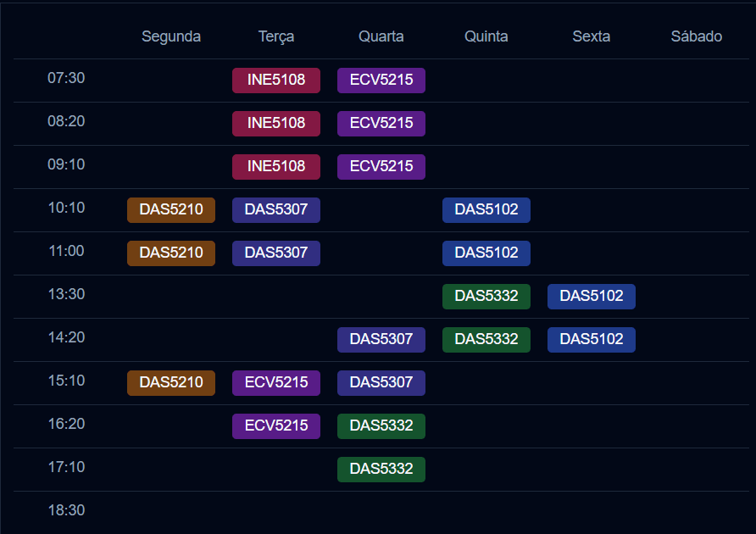Image resolution: width=756 pixels, height=534 pixels.
Task: Click the empty Sábado slot at 10:10
Action: pyautogui.click(x=697, y=210)
